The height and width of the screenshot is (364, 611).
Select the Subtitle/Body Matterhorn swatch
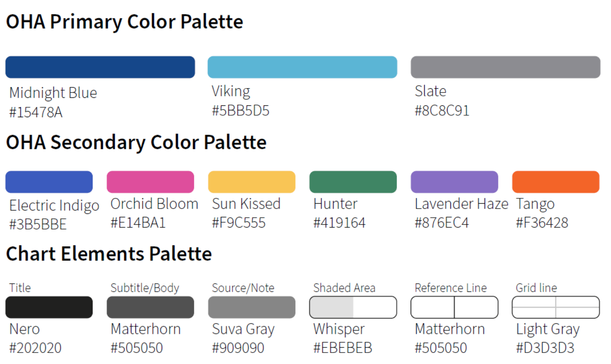click(150, 307)
